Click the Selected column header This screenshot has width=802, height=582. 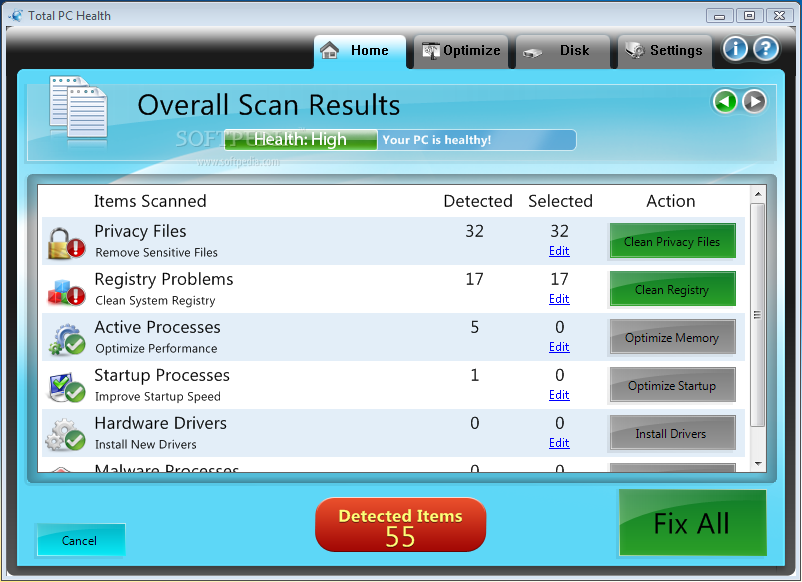coord(561,202)
